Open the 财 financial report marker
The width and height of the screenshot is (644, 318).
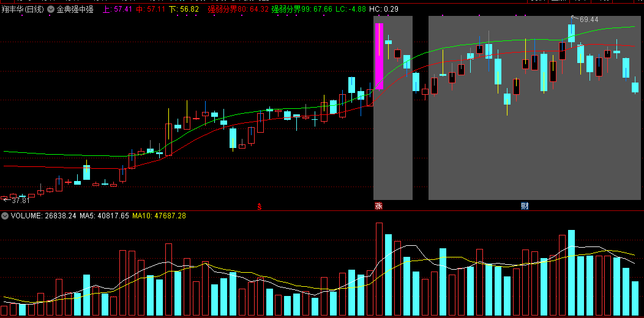click(x=525, y=206)
